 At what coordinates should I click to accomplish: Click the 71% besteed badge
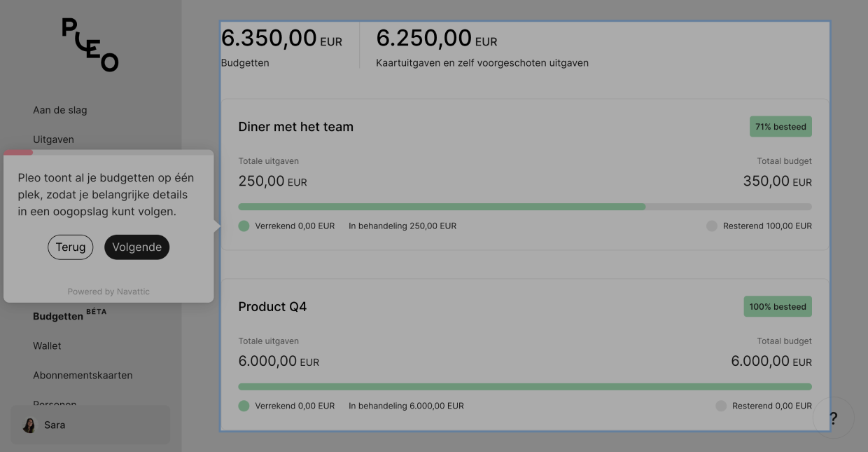[780, 127]
